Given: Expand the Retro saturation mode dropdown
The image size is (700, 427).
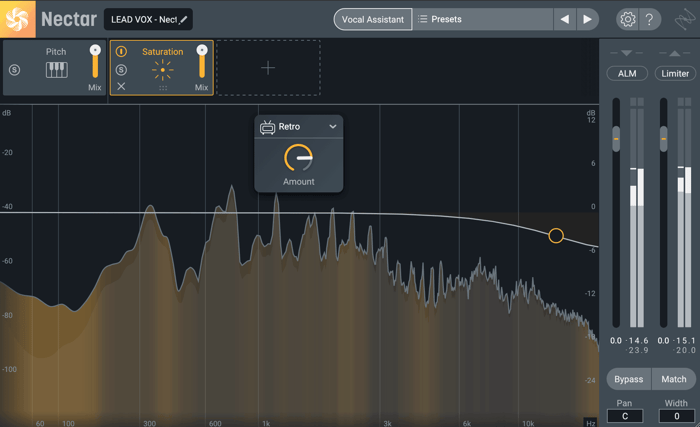Looking at the screenshot, I should pyautogui.click(x=333, y=127).
